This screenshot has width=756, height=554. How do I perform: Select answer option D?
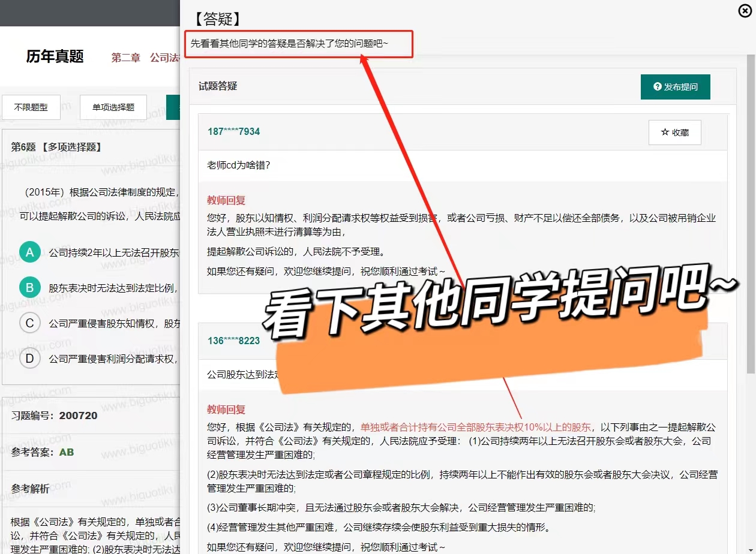tap(29, 359)
